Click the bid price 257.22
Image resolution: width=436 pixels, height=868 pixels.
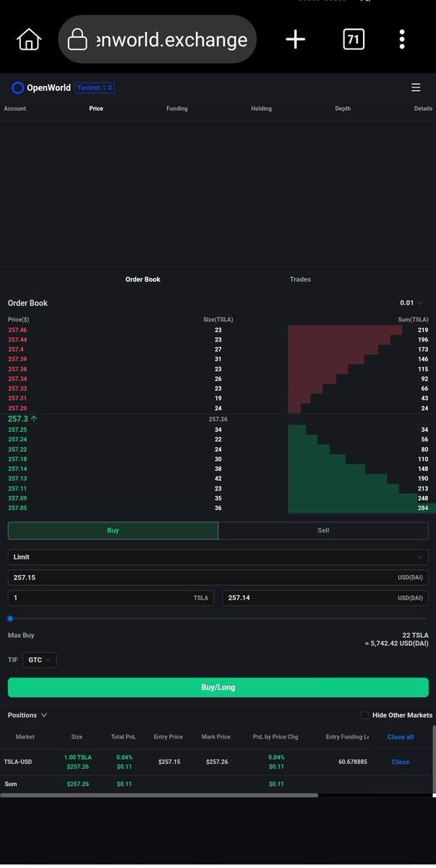17,449
